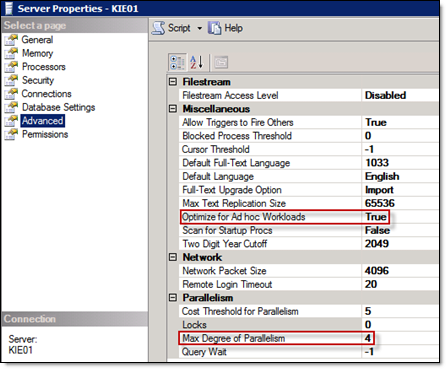Select the Security page icon

tap(11, 80)
